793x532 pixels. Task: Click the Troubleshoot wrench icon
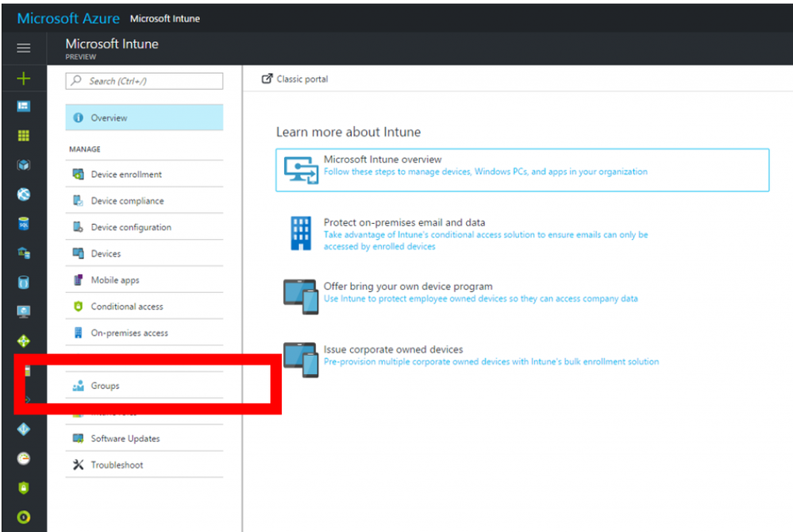pyautogui.click(x=78, y=465)
